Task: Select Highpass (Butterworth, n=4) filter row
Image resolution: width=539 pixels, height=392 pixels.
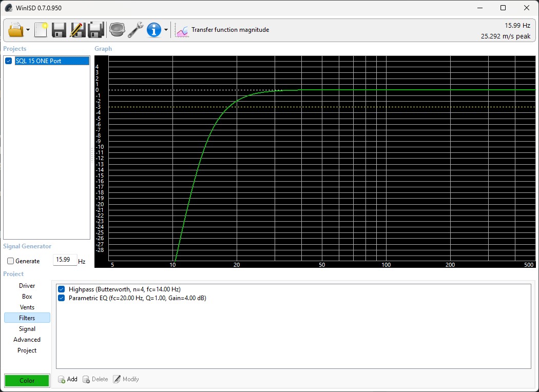Action: (x=124, y=289)
